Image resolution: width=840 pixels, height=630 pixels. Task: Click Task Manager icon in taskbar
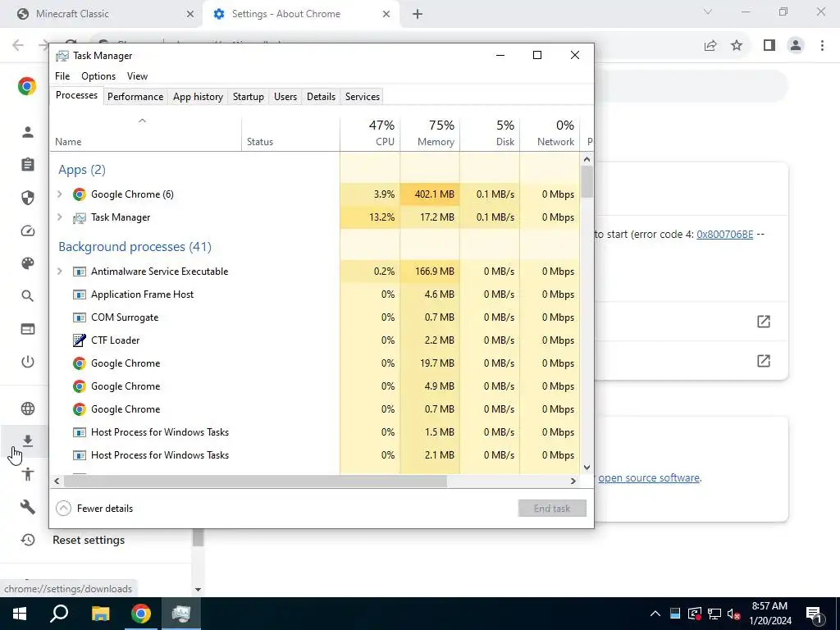tap(181, 614)
